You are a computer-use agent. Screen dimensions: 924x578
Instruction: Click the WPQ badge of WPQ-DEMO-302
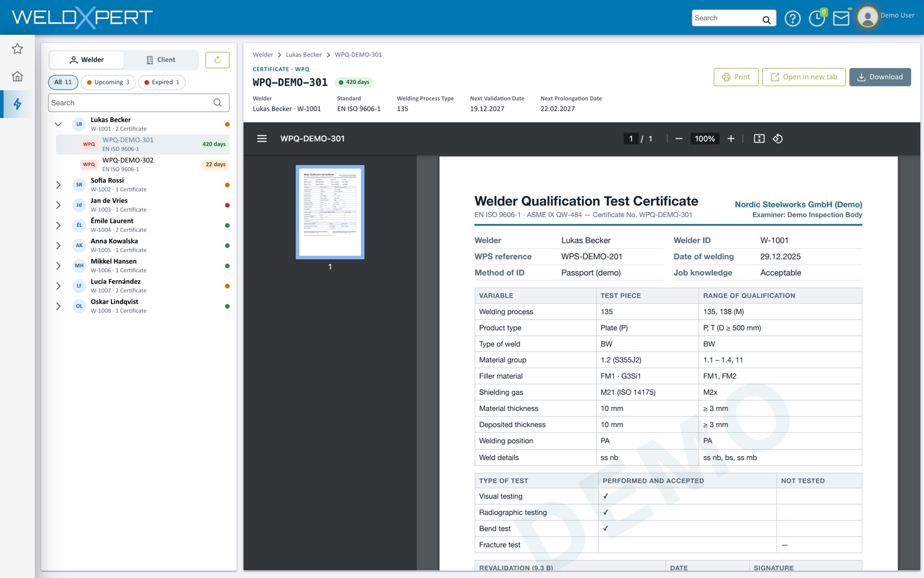pos(89,165)
